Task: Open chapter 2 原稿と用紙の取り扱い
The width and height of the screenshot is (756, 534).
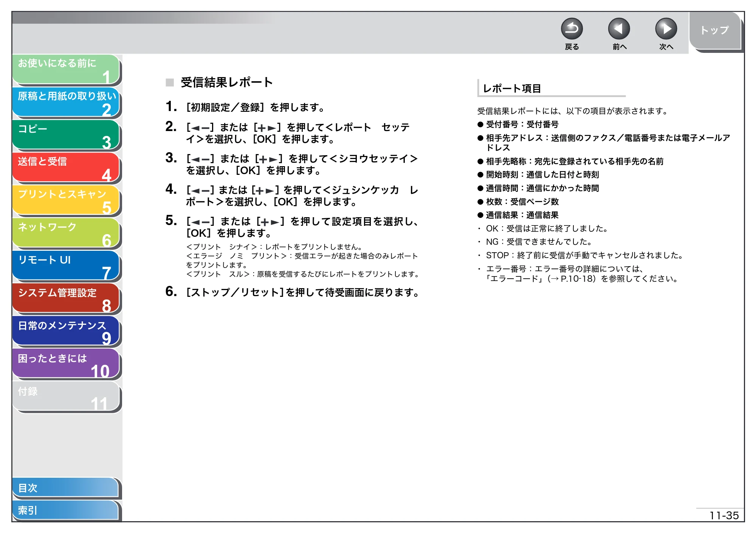Action: click(66, 102)
